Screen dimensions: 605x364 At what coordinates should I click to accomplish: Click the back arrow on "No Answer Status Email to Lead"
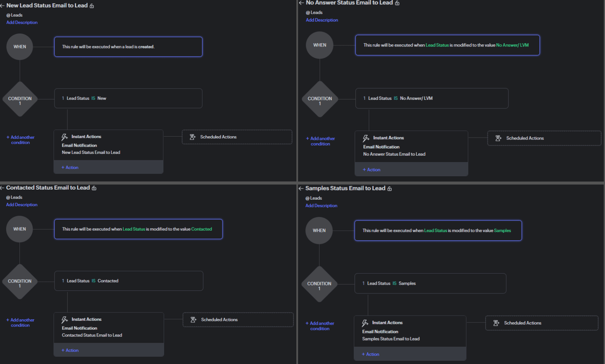click(x=301, y=3)
